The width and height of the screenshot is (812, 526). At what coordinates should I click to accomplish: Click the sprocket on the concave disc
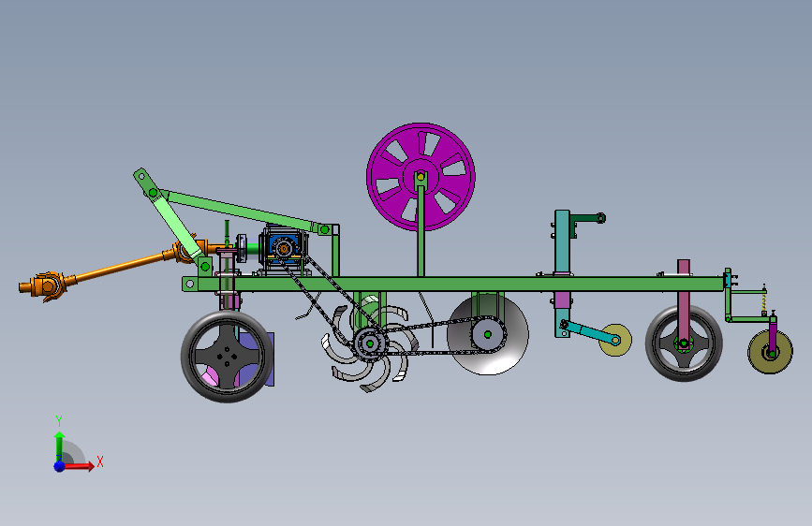coord(488,335)
